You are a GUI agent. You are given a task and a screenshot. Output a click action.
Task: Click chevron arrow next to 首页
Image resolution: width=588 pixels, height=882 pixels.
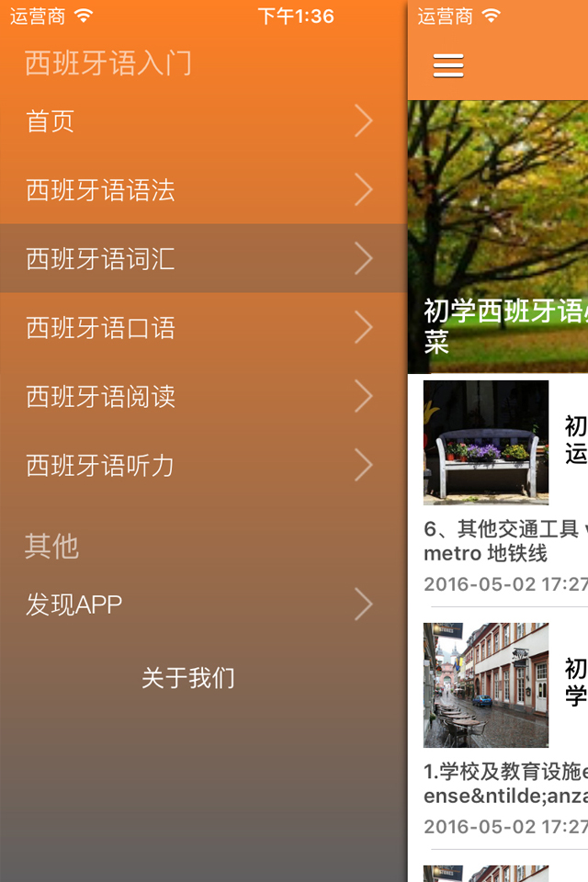point(364,121)
